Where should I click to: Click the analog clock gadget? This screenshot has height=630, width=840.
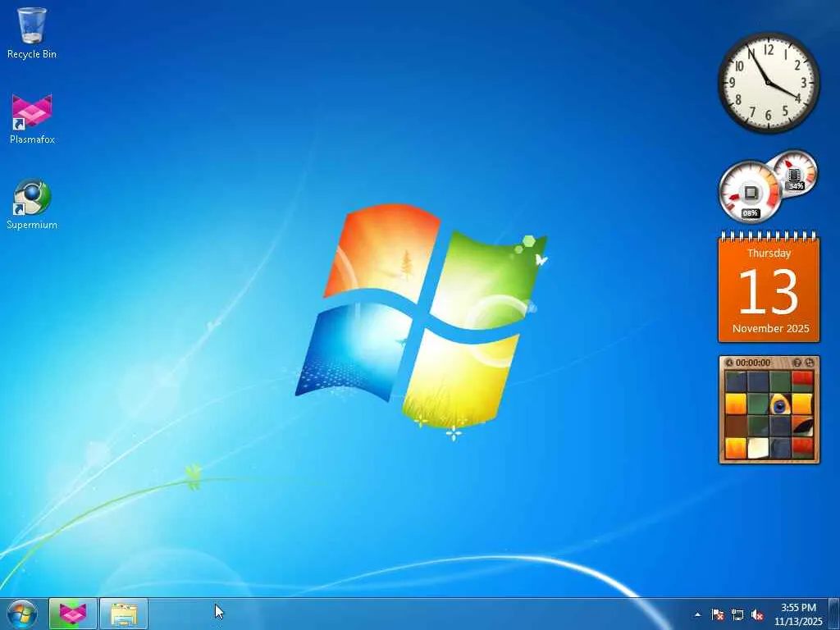tap(768, 82)
